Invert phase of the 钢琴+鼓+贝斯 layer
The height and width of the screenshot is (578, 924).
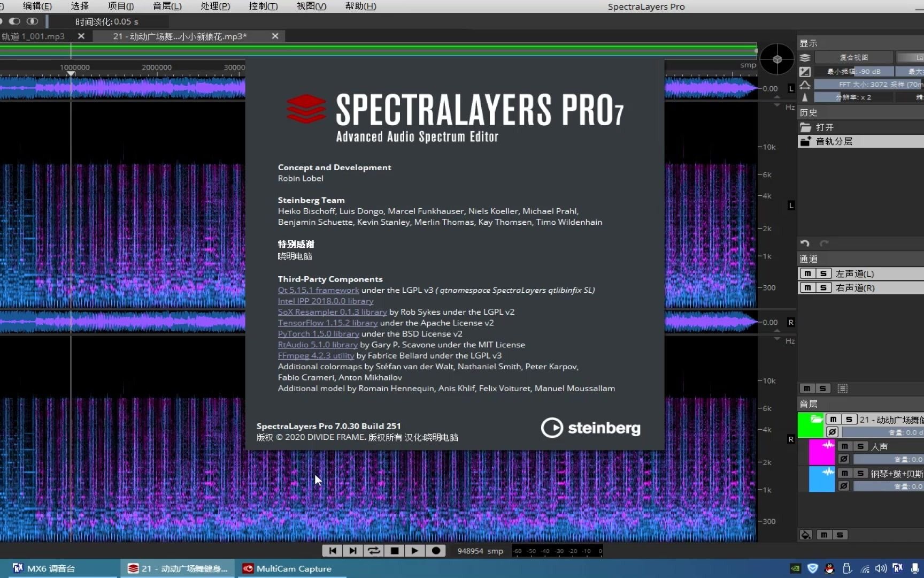click(844, 486)
